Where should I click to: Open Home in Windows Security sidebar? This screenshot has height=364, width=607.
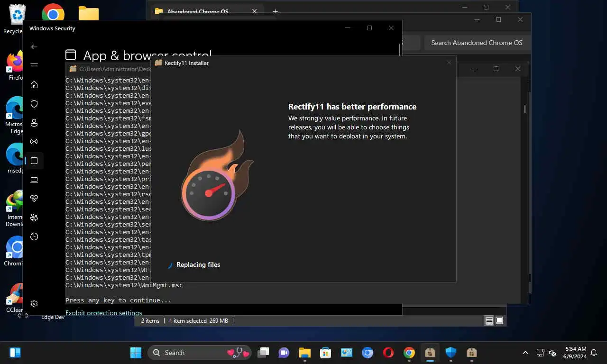coord(34,85)
